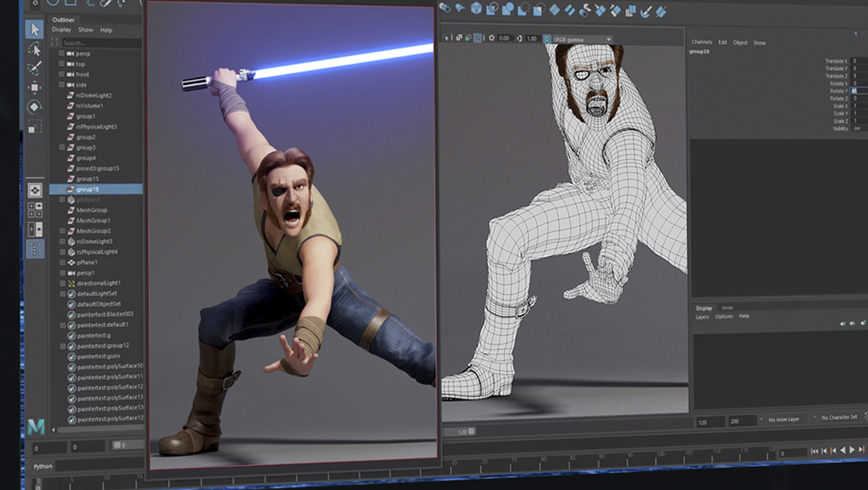
Task: Choose the Paint Selection tool
Action: point(35,68)
